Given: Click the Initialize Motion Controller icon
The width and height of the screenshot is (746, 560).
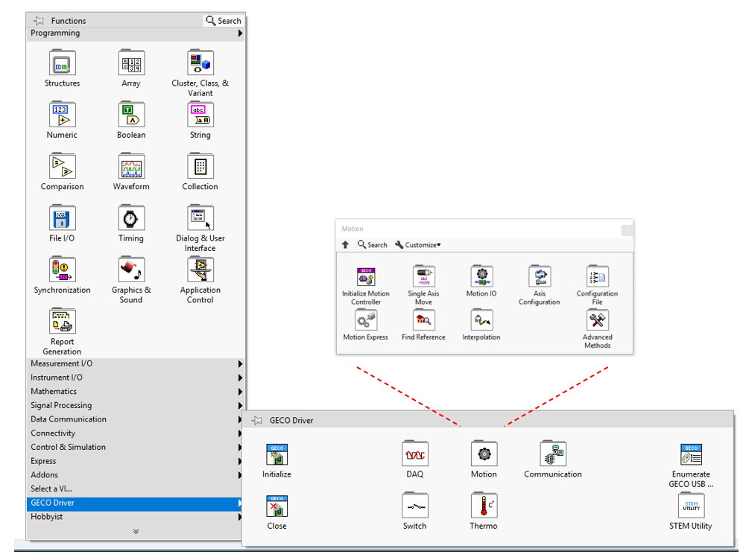Looking at the screenshot, I should coord(365,276).
